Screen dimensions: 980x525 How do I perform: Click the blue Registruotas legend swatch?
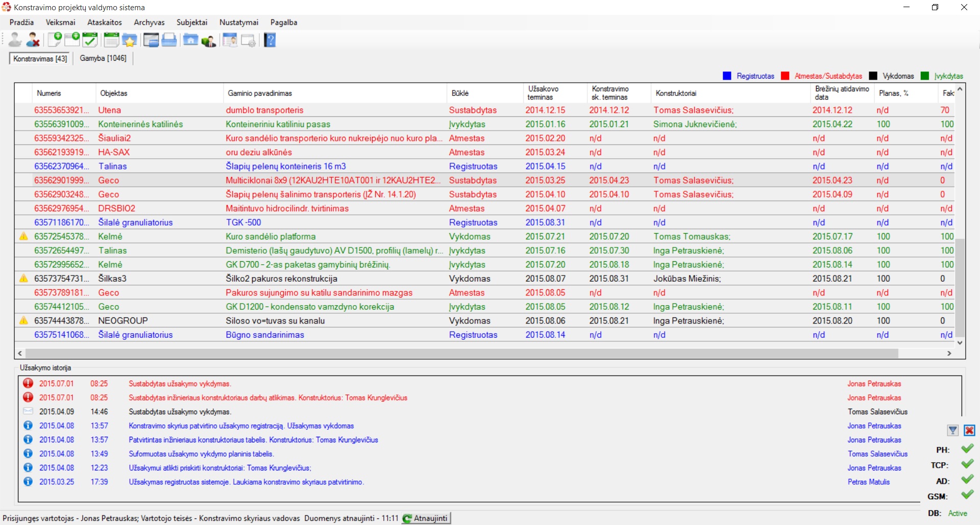[727, 76]
